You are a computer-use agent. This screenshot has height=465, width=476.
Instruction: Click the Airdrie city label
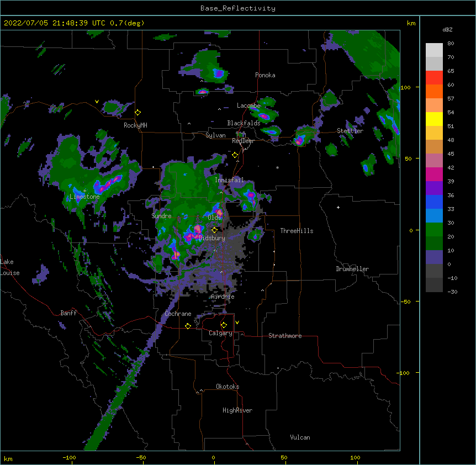click(223, 297)
